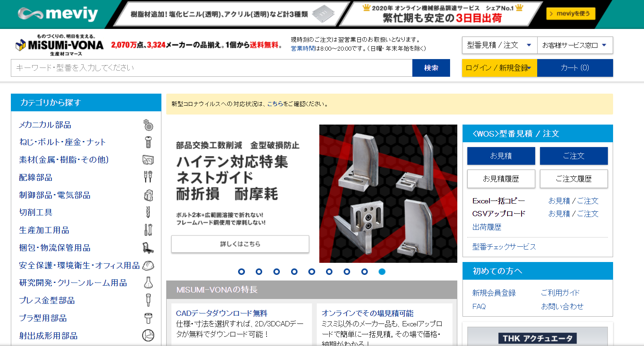Screen dimensions: 644x346
Task: Open ご注文履歴 history
Action: pyautogui.click(x=574, y=179)
